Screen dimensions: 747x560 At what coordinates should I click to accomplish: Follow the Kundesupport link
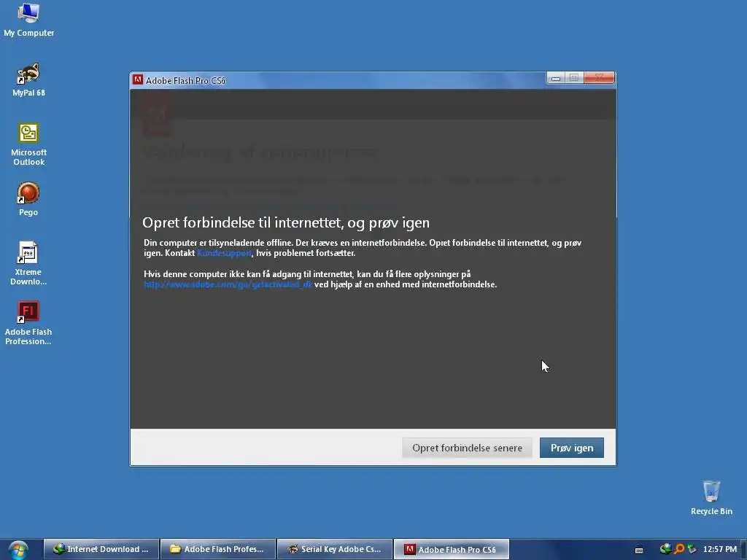point(225,253)
